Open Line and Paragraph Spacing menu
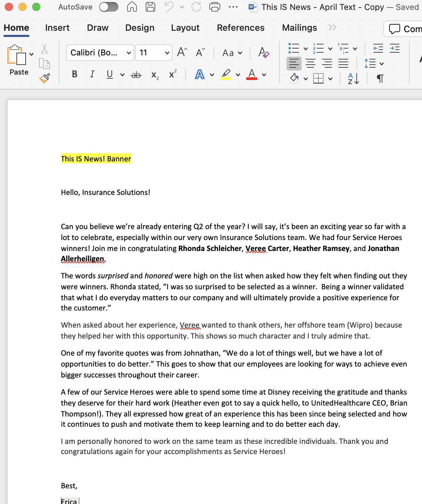Image resolution: width=422 pixels, height=504 pixels. tap(374, 64)
